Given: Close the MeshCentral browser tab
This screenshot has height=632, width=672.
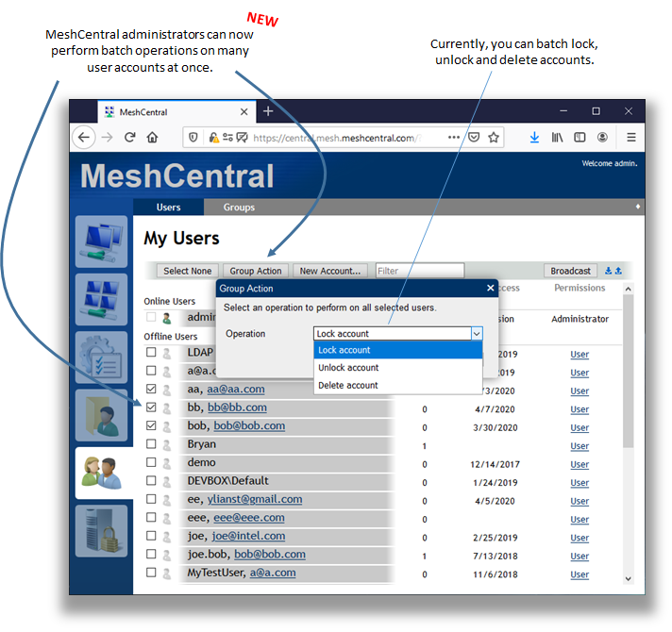Looking at the screenshot, I should pyautogui.click(x=244, y=111).
